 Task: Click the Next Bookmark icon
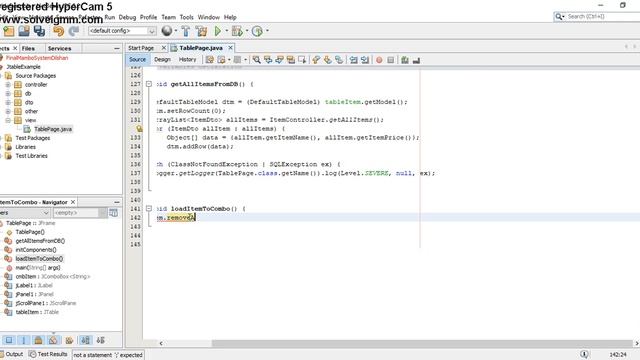tap(327, 60)
